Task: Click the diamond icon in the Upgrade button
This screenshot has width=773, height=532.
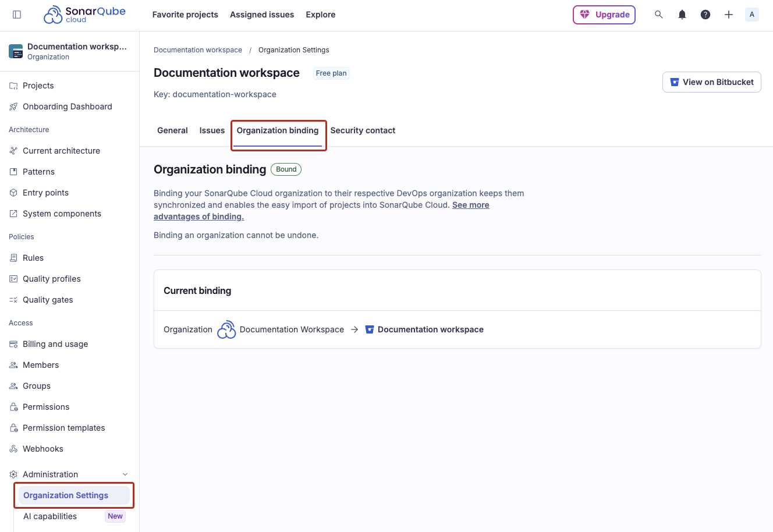Action: pos(585,15)
